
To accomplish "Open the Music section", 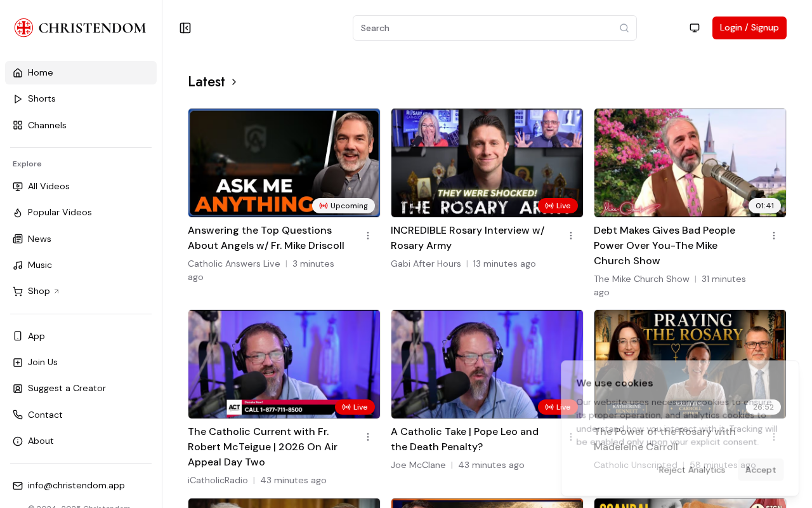I will (81, 265).
